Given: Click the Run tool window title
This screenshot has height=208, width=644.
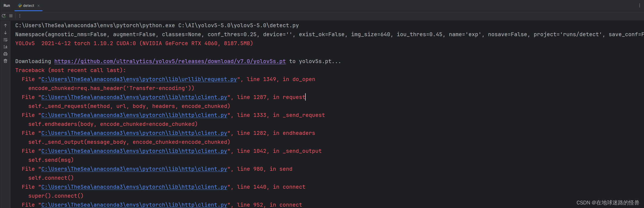Looking at the screenshot, I should 7,5.
